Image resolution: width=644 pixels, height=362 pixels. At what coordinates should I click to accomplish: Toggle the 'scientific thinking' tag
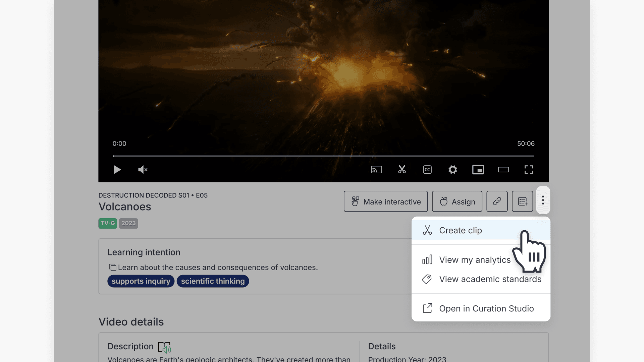[x=213, y=281]
